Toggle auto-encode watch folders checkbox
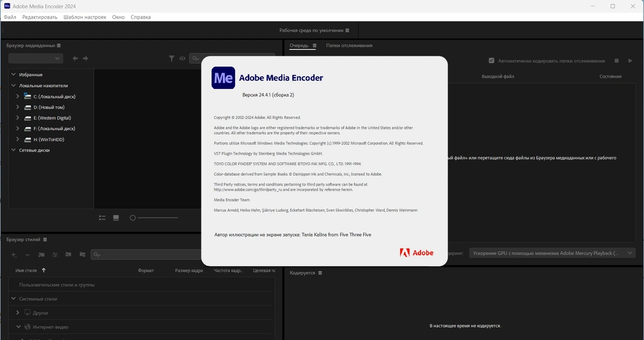Viewport: 644px width, 340px height. [x=491, y=61]
